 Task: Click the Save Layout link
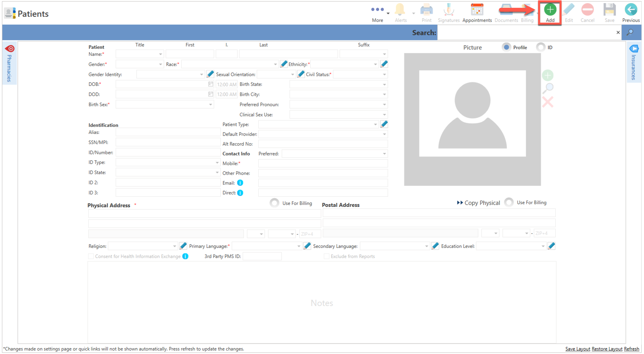click(x=578, y=349)
